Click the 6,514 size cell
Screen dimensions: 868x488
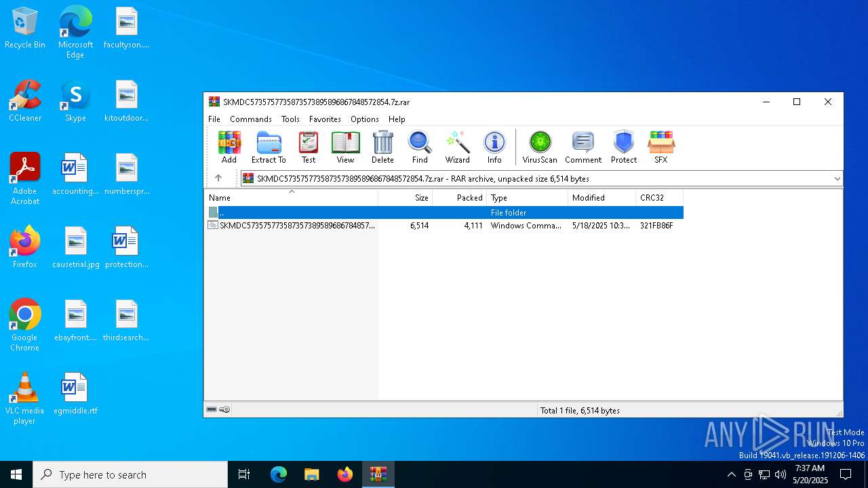(x=419, y=226)
